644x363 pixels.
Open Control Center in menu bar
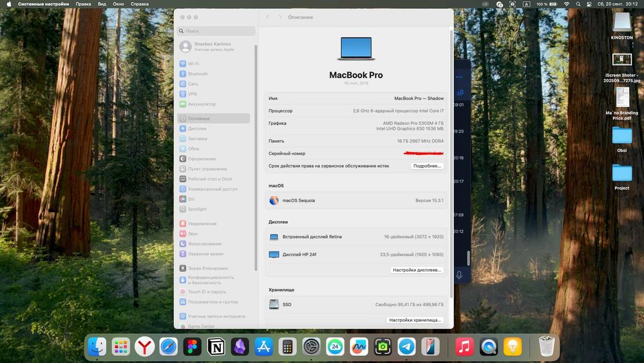click(589, 4)
